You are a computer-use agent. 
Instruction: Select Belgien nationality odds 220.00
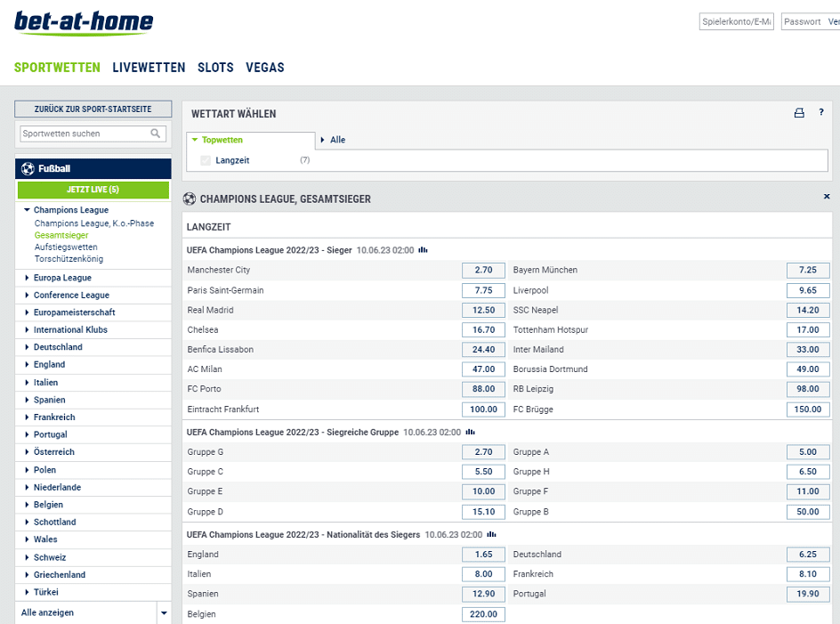[483, 614]
